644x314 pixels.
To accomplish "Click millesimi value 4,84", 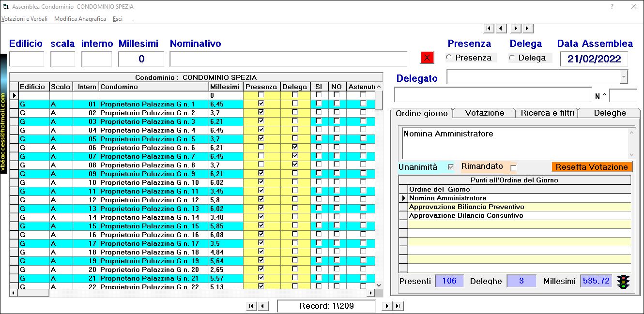I will point(217,252).
